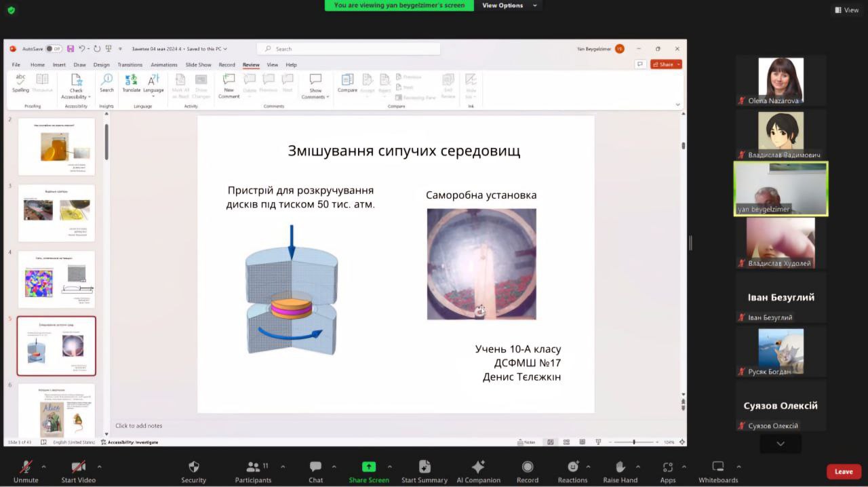Open the Slide Show ribbon tab
868x487 pixels.
(x=198, y=65)
